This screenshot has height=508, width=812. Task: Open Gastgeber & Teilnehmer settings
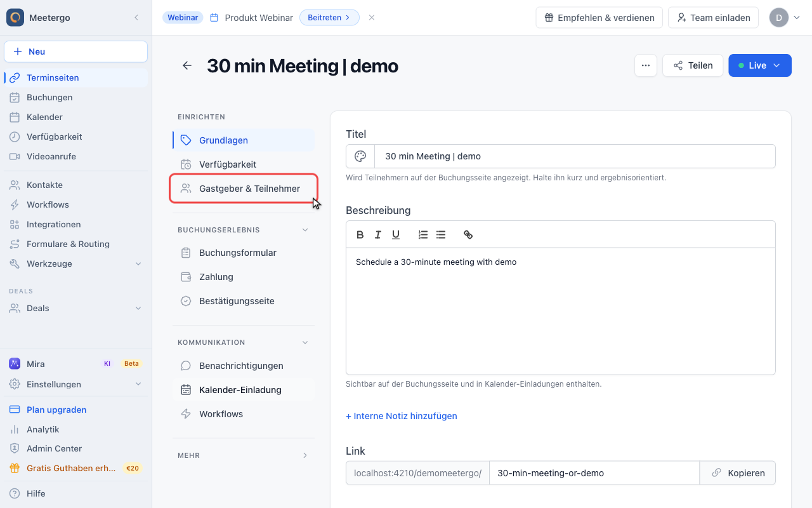click(x=244, y=189)
